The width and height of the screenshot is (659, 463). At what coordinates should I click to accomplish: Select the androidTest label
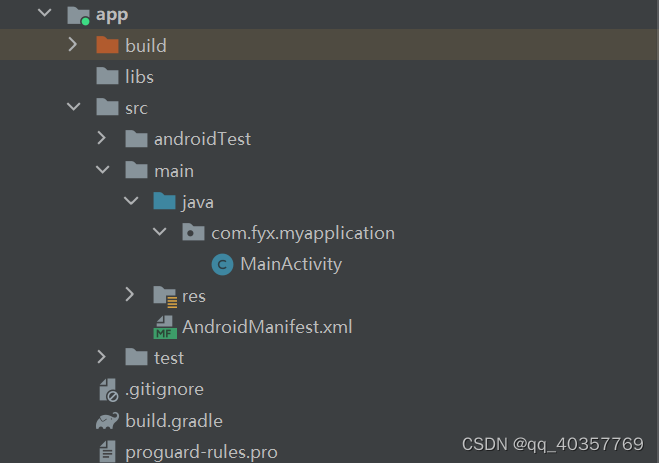pyautogui.click(x=203, y=139)
